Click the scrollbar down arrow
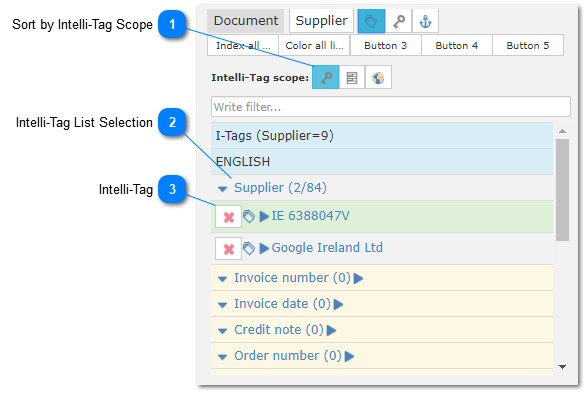 pos(562,367)
